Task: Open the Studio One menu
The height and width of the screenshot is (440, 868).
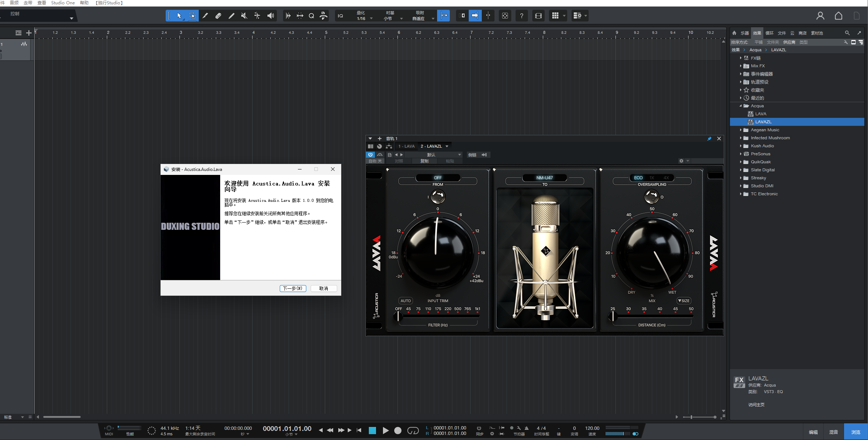Action: click(63, 3)
